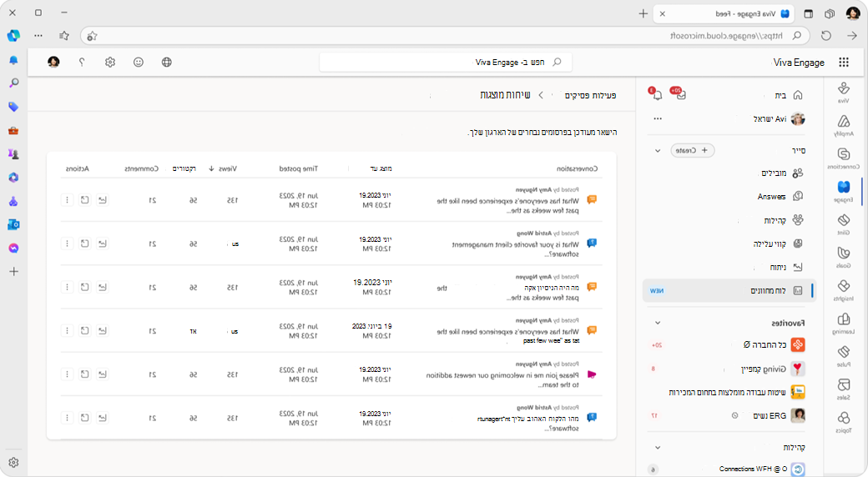This screenshot has height=477, width=868.
Task: Open Topics in the app rail
Action: [x=843, y=422]
